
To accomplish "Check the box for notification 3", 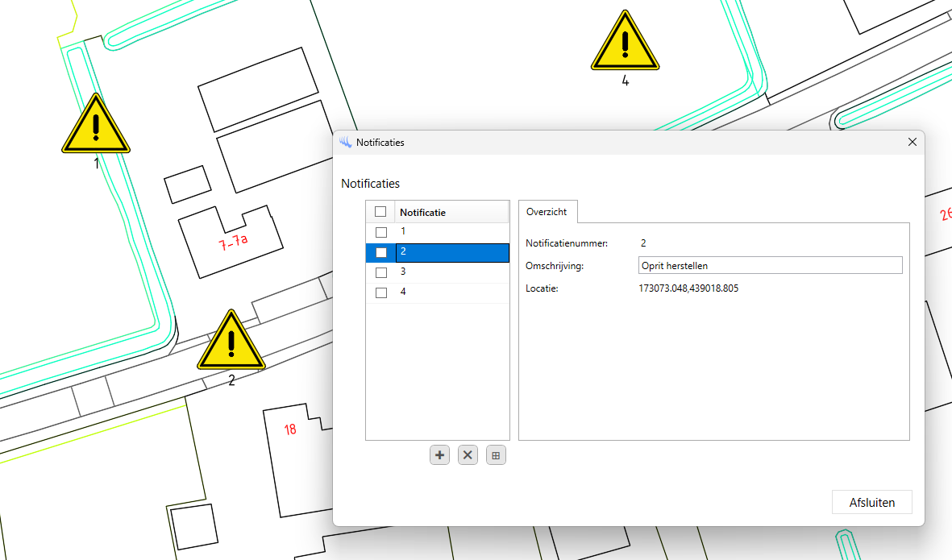I will tap(381, 272).
